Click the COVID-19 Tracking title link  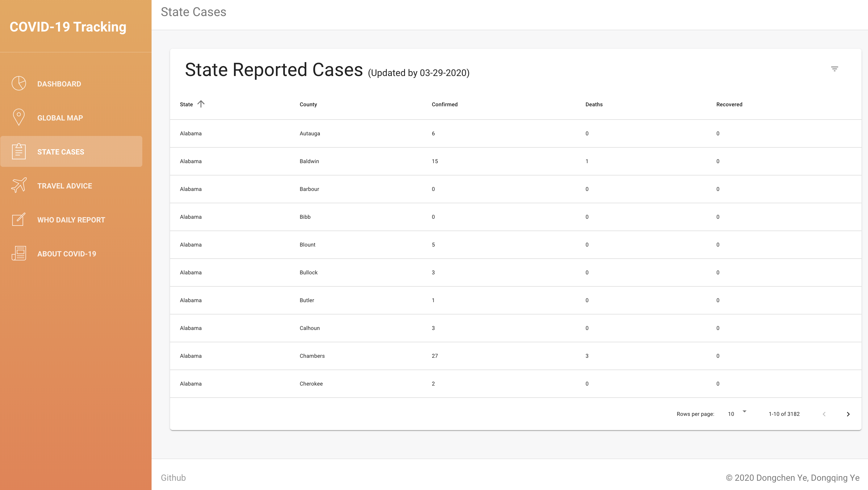point(68,27)
